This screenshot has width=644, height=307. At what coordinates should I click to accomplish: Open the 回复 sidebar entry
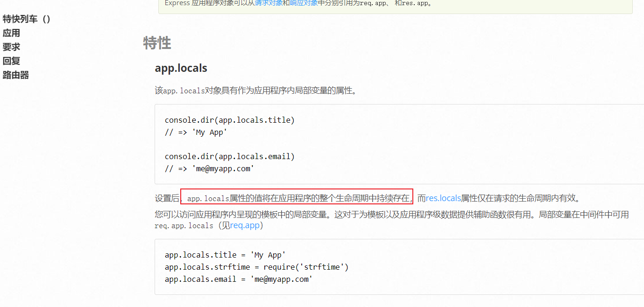(x=11, y=61)
